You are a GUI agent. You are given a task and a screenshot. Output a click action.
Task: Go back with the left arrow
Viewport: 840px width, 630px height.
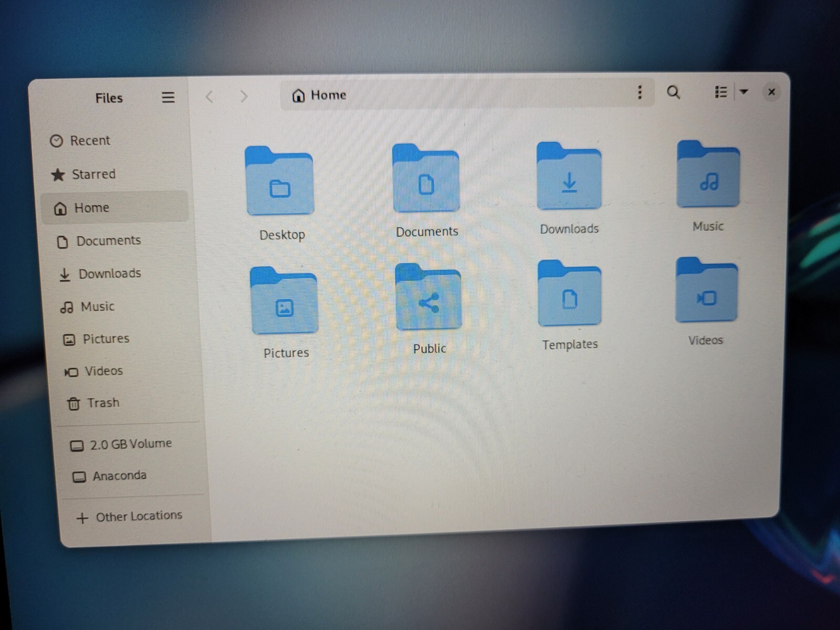pyautogui.click(x=209, y=97)
